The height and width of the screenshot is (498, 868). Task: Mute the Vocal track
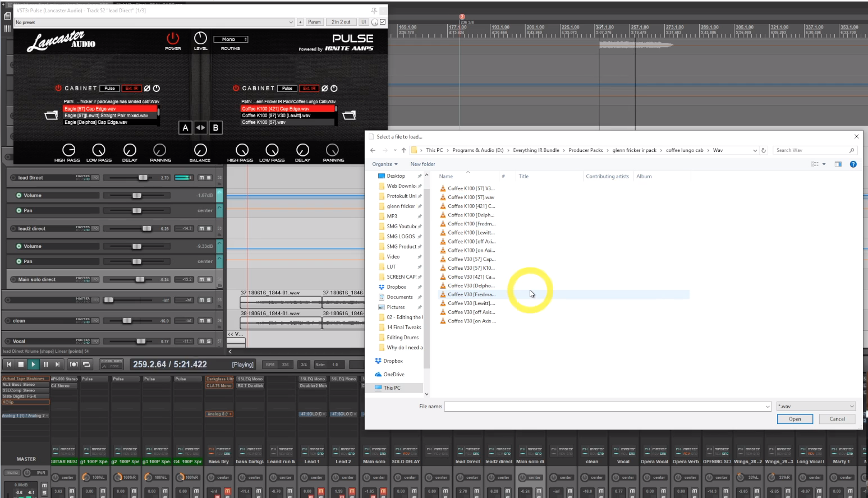[x=201, y=341]
